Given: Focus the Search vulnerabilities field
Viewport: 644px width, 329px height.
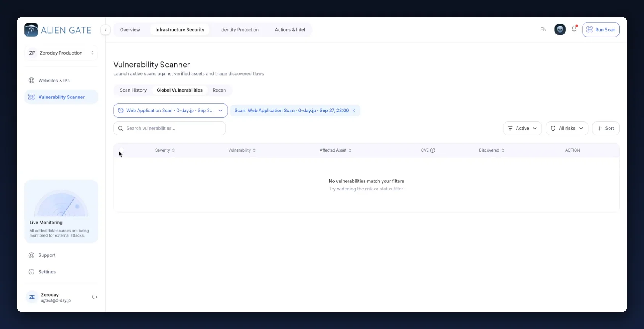Looking at the screenshot, I should coord(169,128).
